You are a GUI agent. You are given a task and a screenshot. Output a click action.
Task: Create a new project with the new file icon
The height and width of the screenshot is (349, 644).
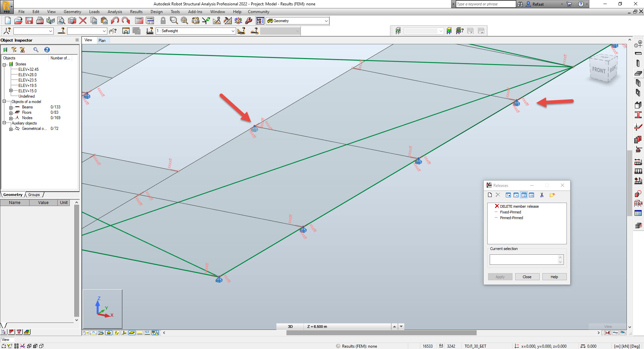coord(7,20)
